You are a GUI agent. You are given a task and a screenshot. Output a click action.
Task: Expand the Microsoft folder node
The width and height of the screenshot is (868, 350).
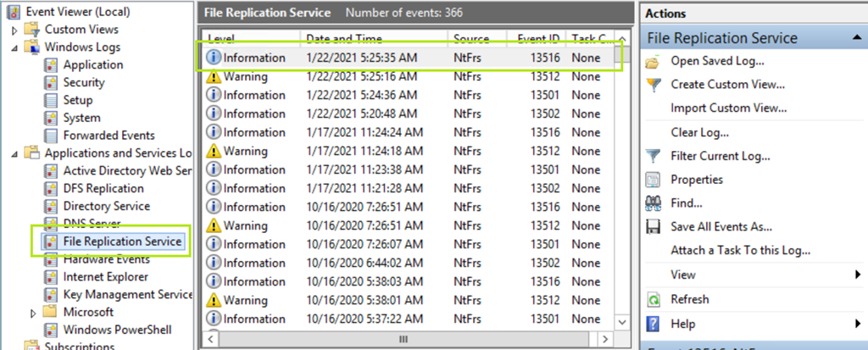[33, 313]
